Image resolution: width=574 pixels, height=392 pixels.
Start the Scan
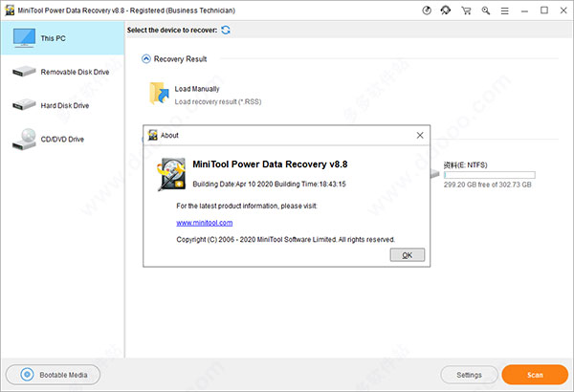pyautogui.click(x=535, y=375)
